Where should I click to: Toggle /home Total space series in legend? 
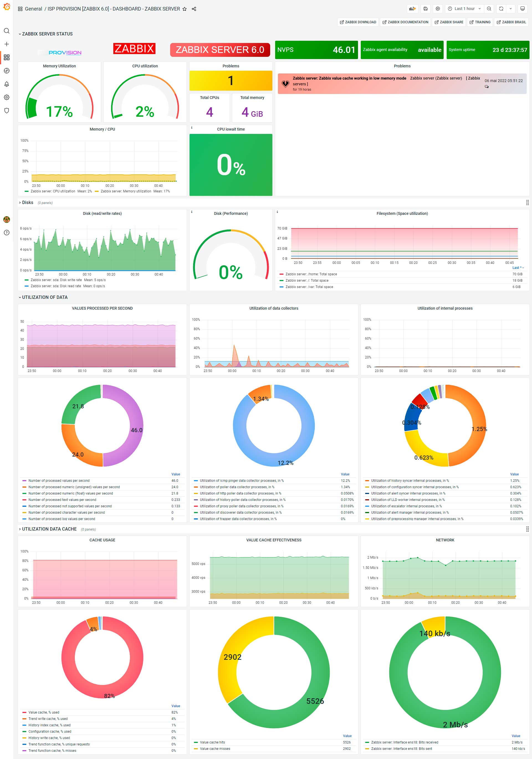311,274
